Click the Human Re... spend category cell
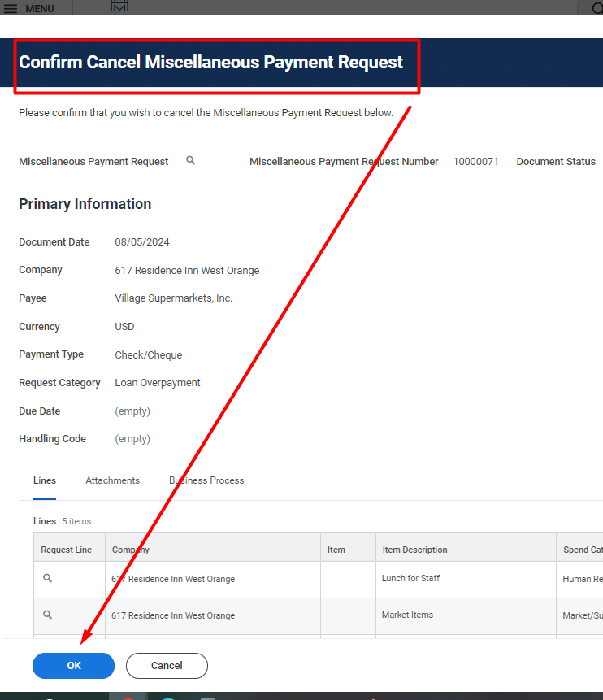 (x=579, y=580)
